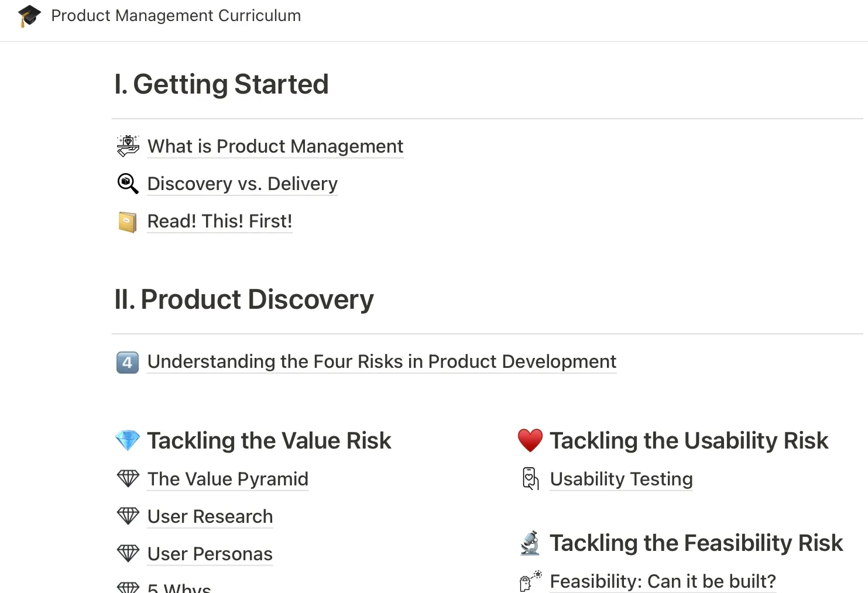Click the magnifying glass Discovery icon
This screenshot has height=593, width=868.
128,184
